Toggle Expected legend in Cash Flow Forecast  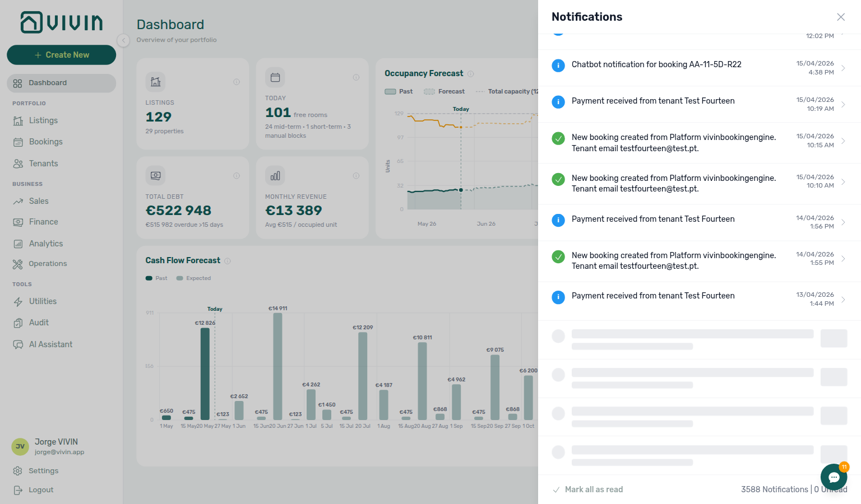pyautogui.click(x=194, y=278)
